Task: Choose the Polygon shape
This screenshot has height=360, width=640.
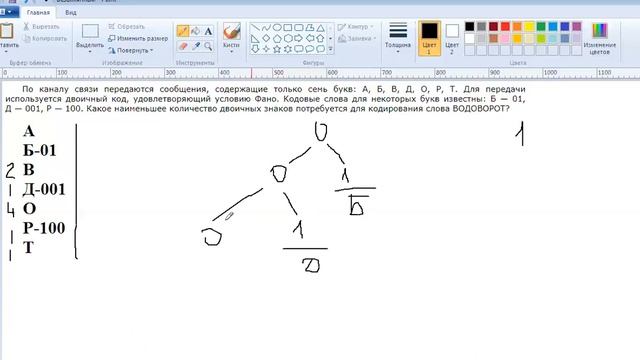Action: [x=310, y=28]
